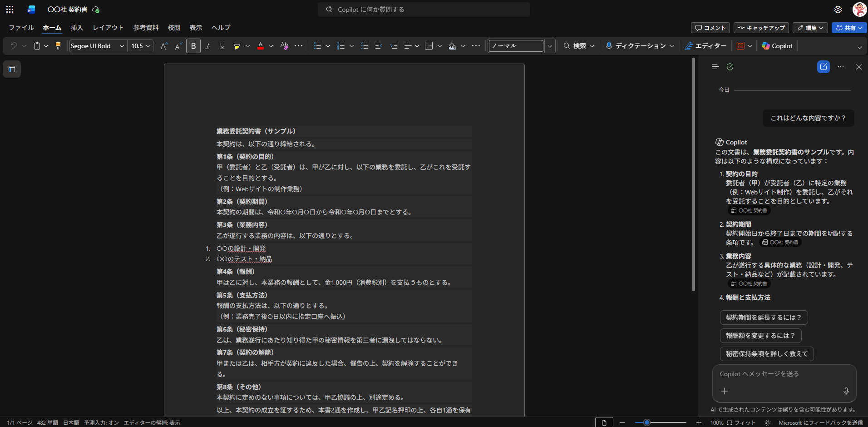This screenshot has height=427, width=868.
Task: Toggle Bold formatting button
Action: 193,46
